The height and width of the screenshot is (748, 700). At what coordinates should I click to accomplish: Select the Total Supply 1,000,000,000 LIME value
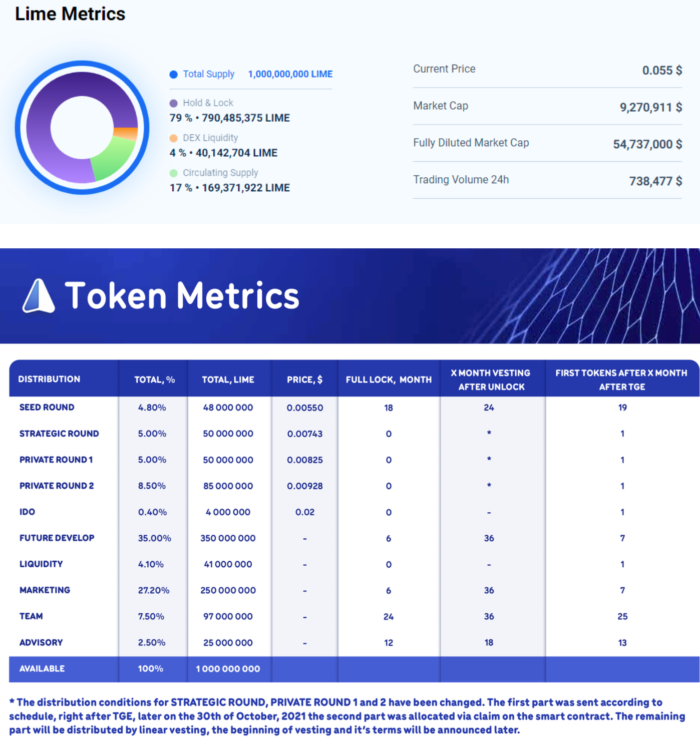[x=290, y=74]
